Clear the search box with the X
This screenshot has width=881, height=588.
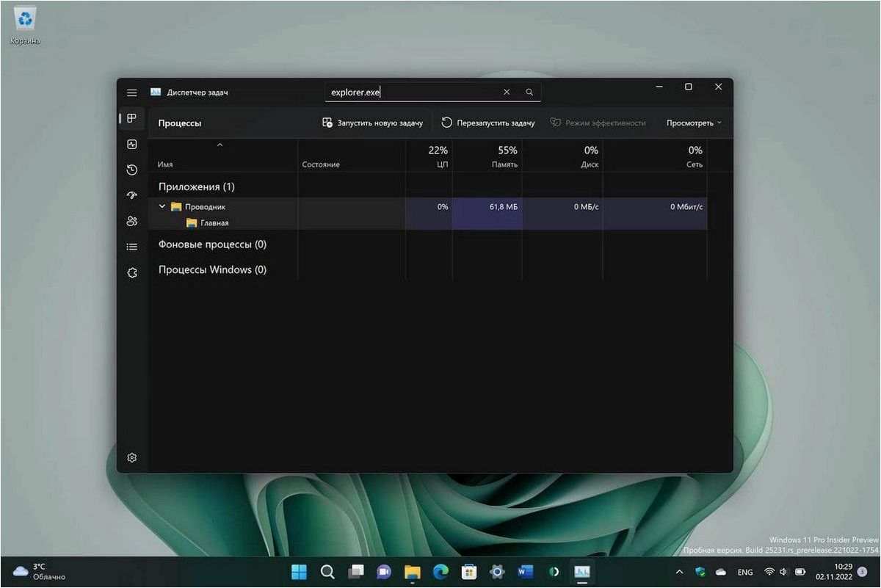coord(507,92)
